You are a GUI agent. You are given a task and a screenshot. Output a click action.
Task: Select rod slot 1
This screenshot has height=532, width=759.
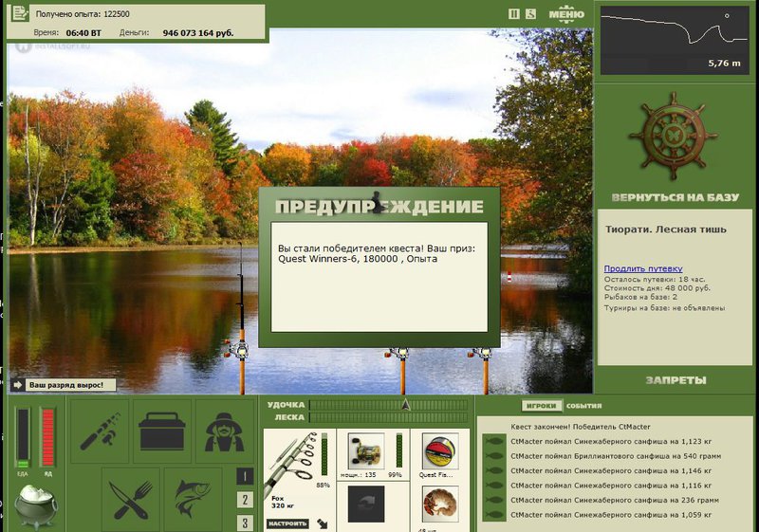coord(245,476)
